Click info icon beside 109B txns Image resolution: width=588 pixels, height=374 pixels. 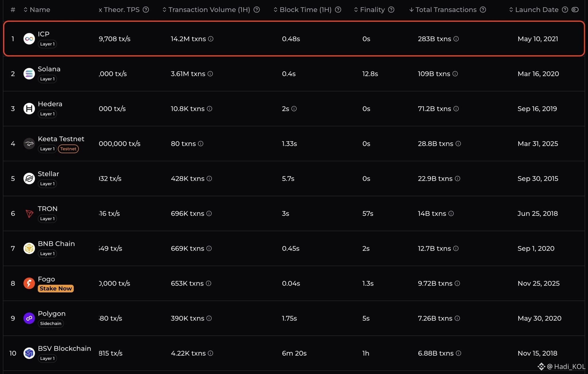click(x=455, y=74)
